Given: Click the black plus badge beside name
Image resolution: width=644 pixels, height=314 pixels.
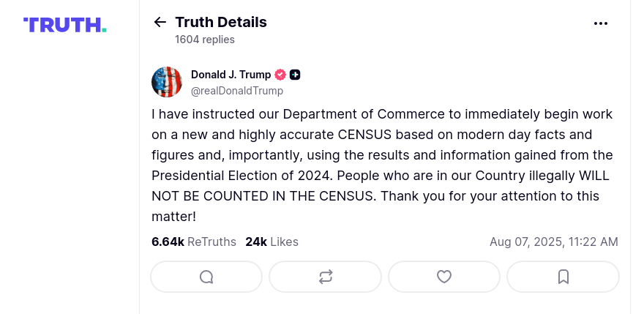Looking at the screenshot, I should (x=295, y=75).
